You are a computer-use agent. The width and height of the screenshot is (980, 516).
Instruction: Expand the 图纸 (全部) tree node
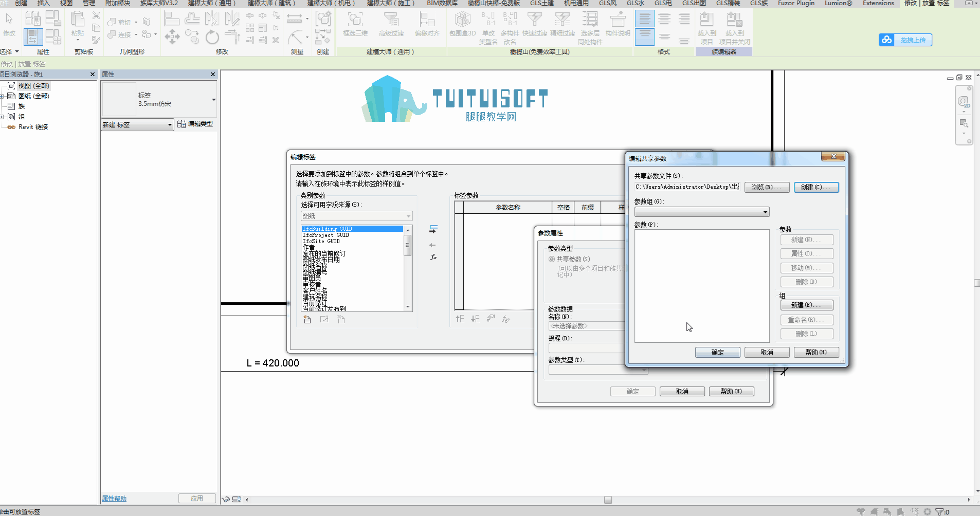2,96
